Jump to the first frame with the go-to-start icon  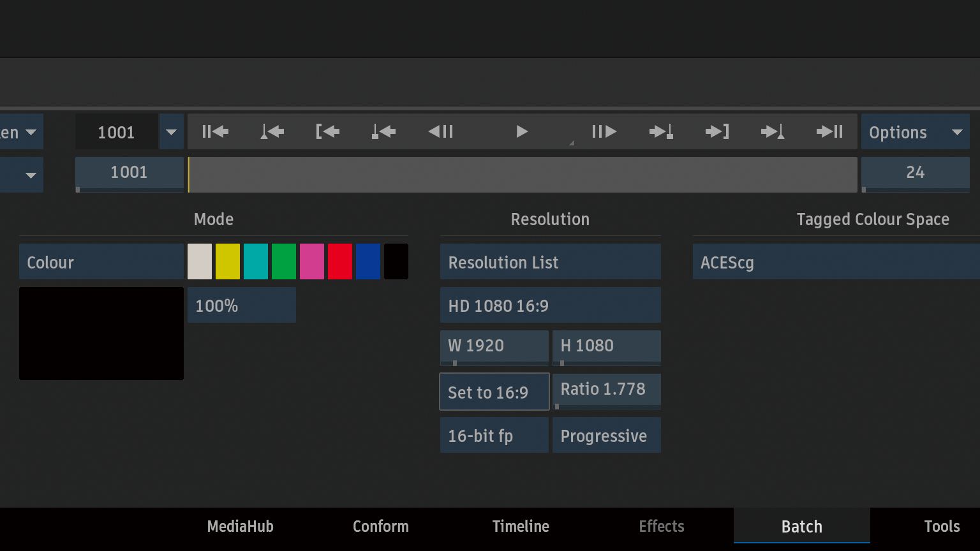[x=215, y=131]
